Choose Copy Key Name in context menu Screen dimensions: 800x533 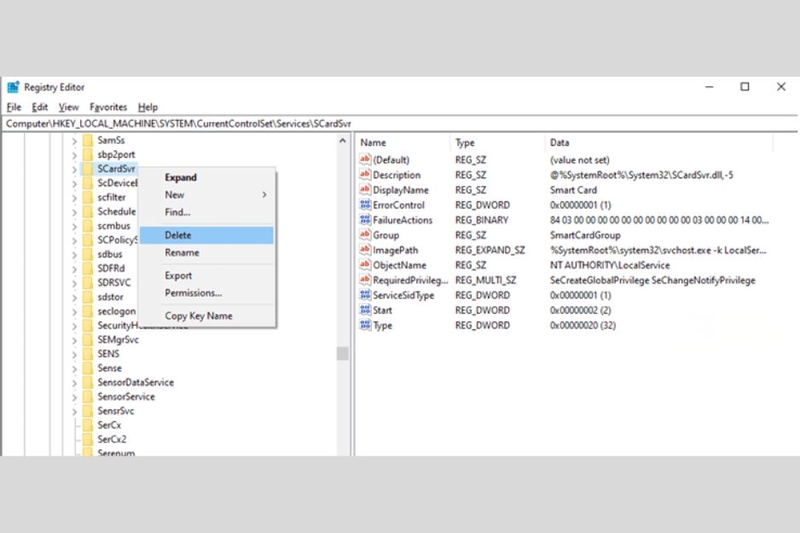(x=207, y=316)
